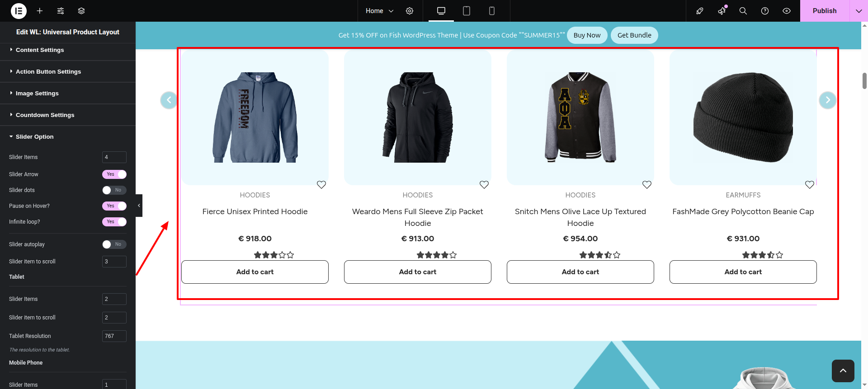
Task: Toggle the Slider Arrow switch
Action: coord(114,174)
